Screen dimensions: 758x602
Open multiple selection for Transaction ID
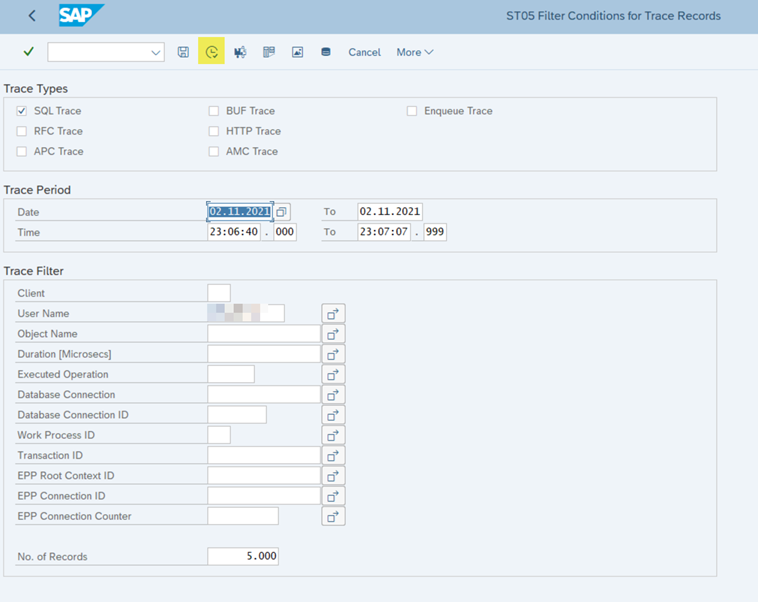(x=333, y=456)
